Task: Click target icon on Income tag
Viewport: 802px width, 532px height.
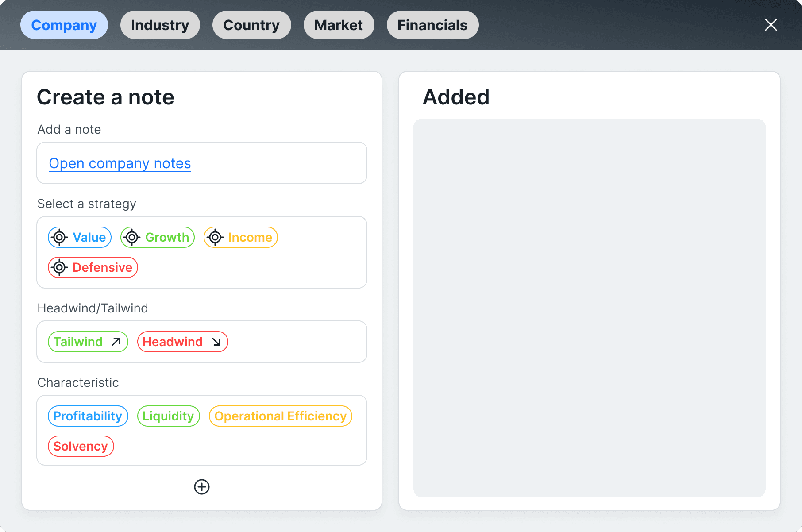Action: 215,237
